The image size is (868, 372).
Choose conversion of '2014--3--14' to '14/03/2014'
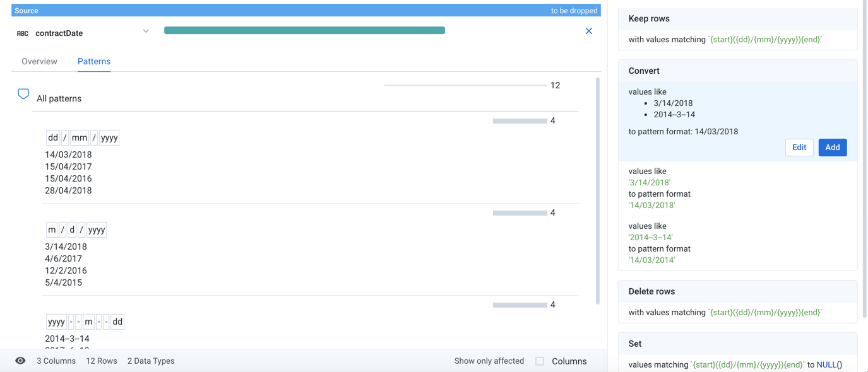[x=737, y=243]
